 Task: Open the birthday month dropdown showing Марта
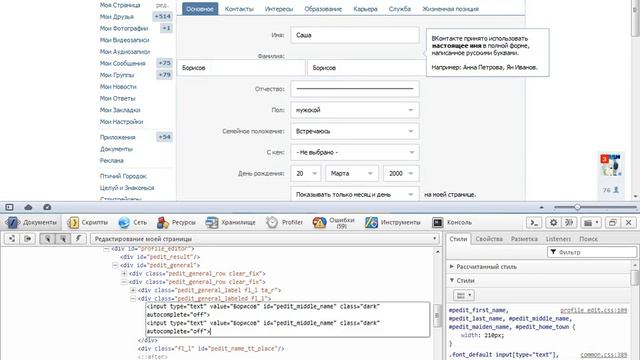pos(352,173)
